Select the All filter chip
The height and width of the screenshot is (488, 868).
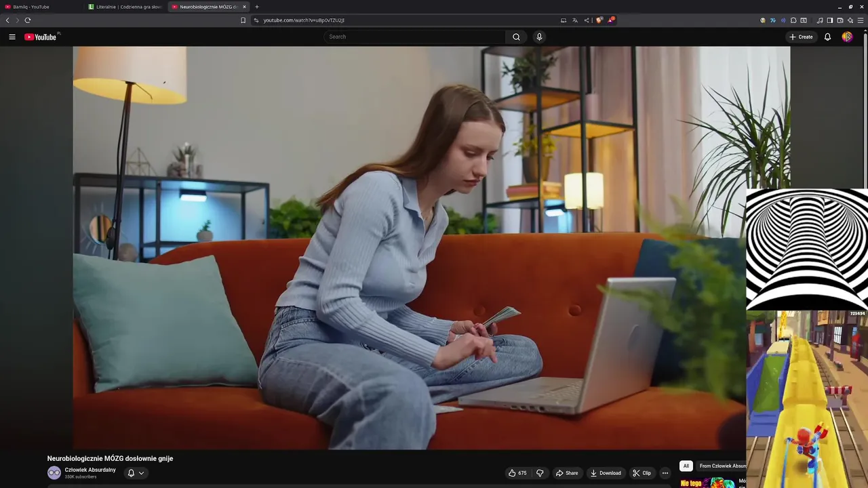click(x=686, y=466)
